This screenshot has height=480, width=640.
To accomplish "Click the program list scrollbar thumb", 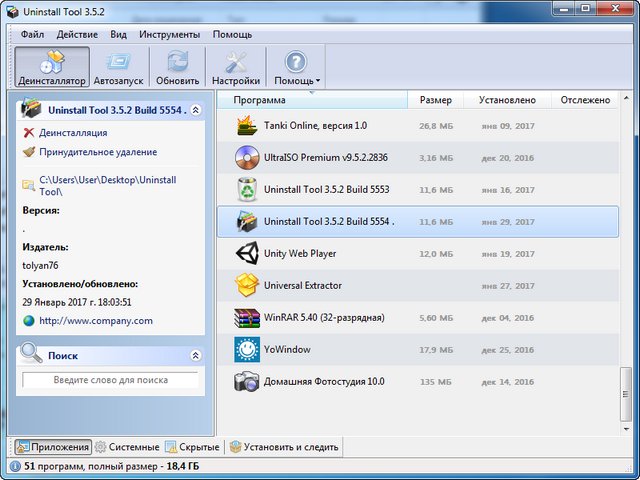I will coord(626,394).
